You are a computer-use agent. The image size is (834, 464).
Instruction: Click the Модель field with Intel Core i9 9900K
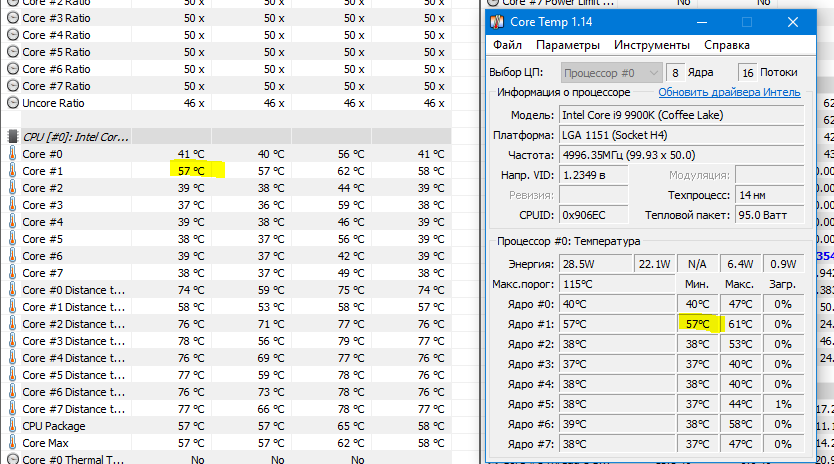(681, 115)
